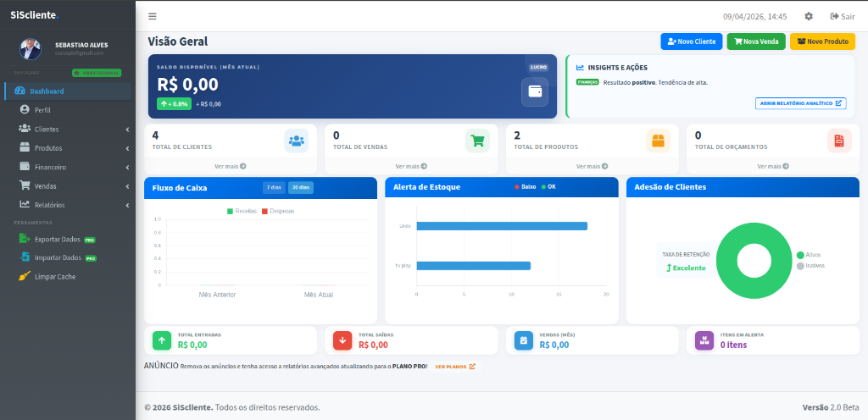868x420 pixels.
Task: Click the Financeiro wallet icon in sidebar
Action: click(x=25, y=166)
